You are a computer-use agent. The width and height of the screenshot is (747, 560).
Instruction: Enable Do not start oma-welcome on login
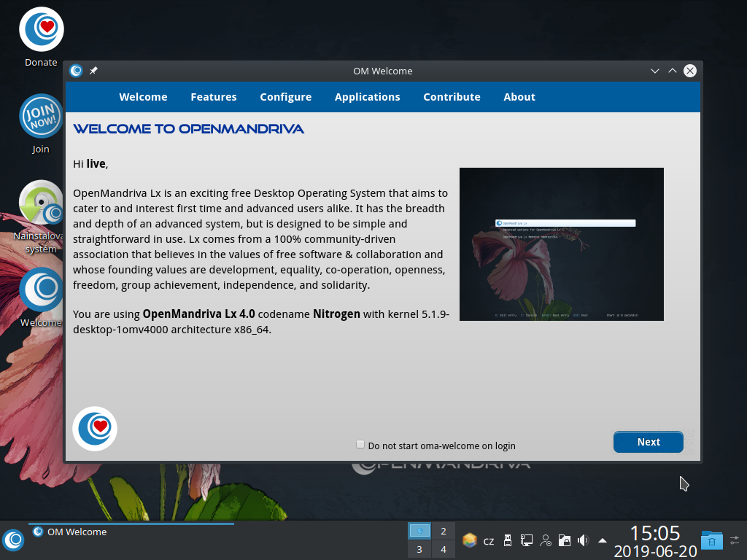coord(360,445)
